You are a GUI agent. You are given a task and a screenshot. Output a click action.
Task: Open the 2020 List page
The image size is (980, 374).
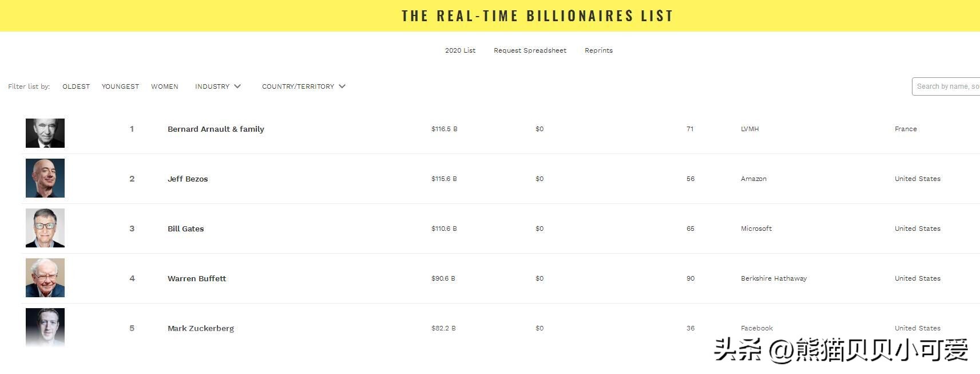click(461, 50)
